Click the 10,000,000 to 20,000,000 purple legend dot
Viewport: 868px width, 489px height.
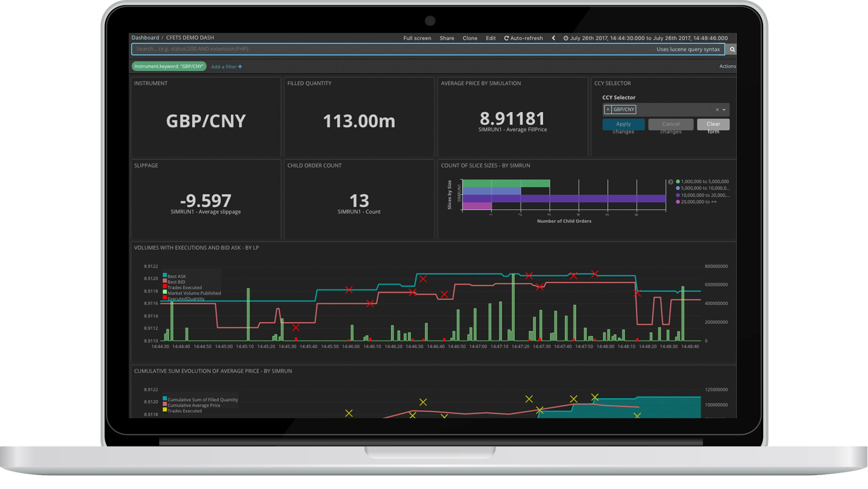coord(678,195)
